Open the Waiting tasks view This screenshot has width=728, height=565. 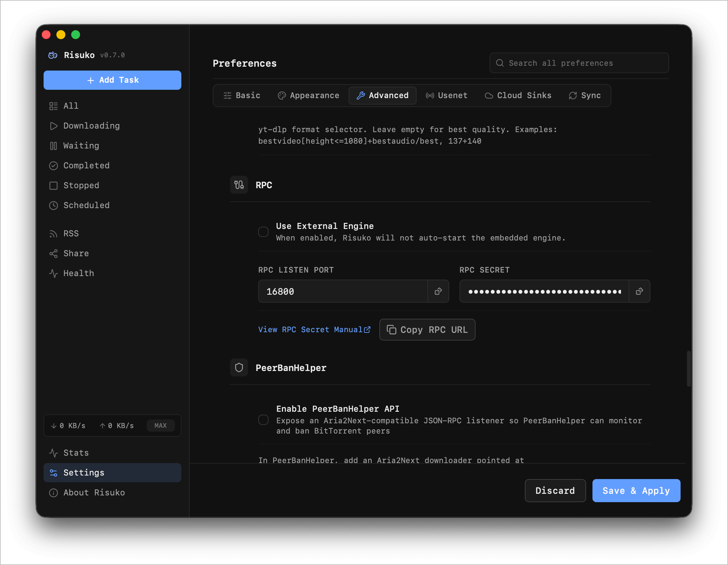click(x=112, y=146)
